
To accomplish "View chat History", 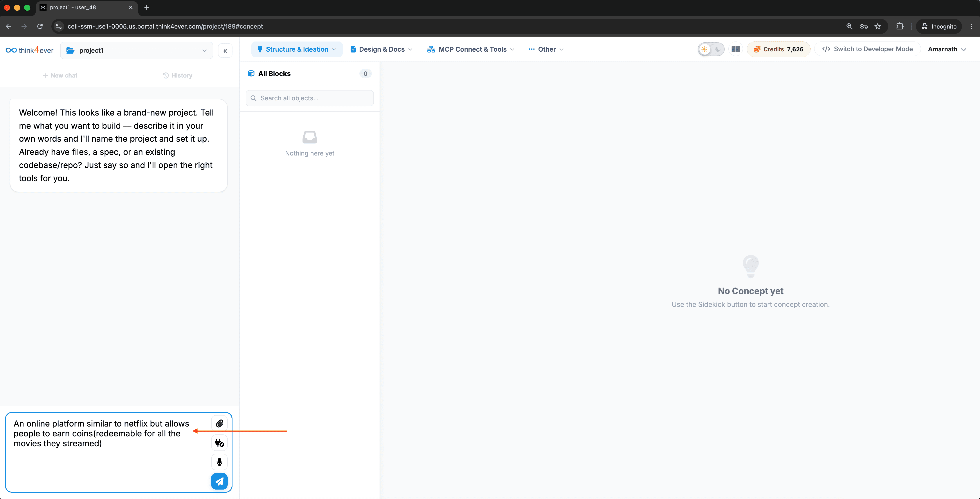I will 177,75.
